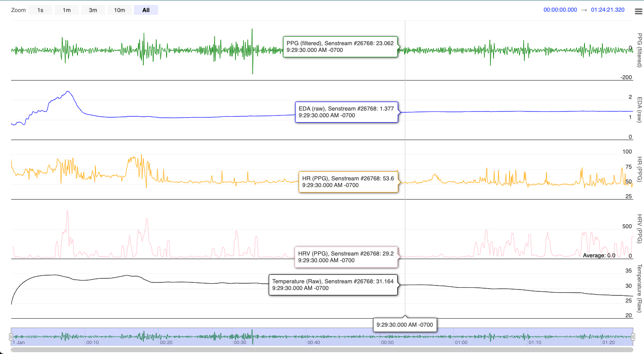Choose the 3m zoom button

pyautogui.click(x=93, y=10)
